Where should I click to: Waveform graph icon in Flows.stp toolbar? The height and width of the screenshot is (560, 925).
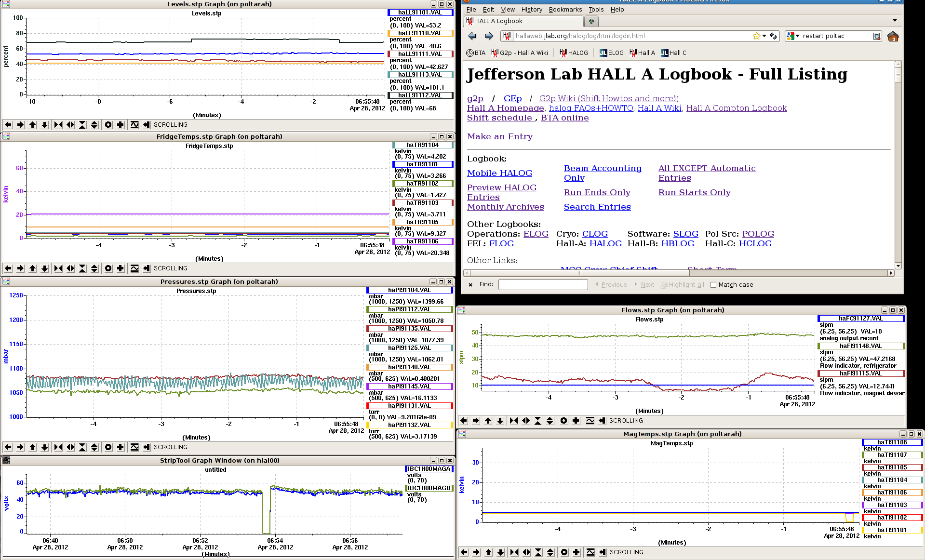tap(590, 421)
